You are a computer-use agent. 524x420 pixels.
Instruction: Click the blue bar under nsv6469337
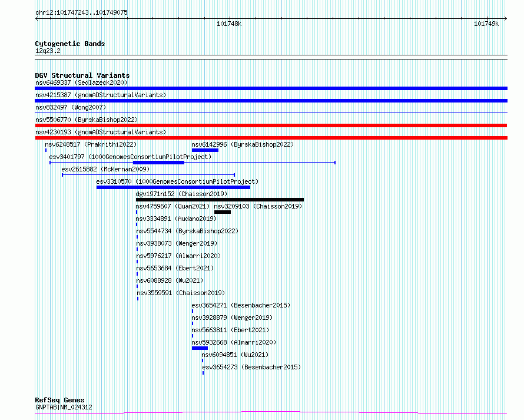(x=271, y=88)
